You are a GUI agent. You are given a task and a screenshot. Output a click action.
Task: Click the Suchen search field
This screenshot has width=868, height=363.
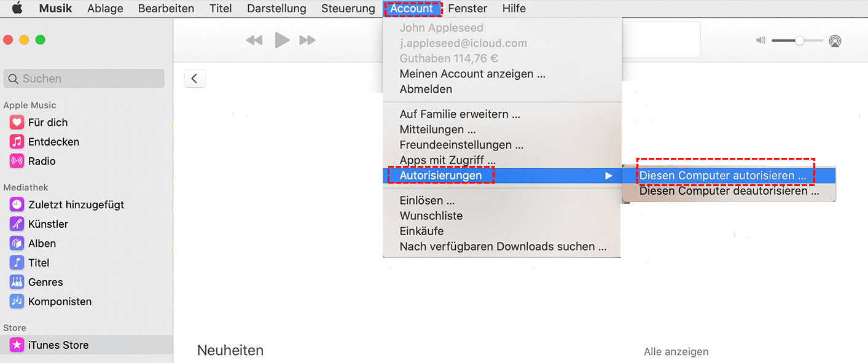pyautogui.click(x=84, y=79)
